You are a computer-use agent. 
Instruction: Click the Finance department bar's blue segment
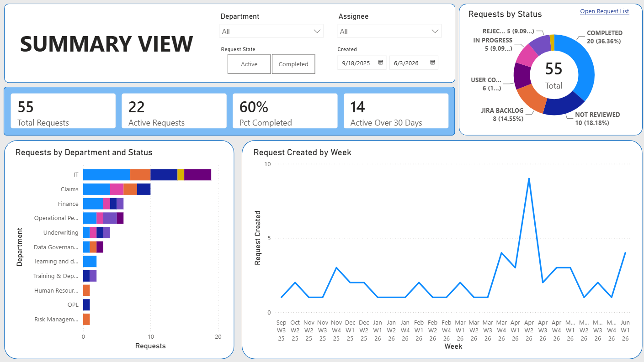point(93,204)
